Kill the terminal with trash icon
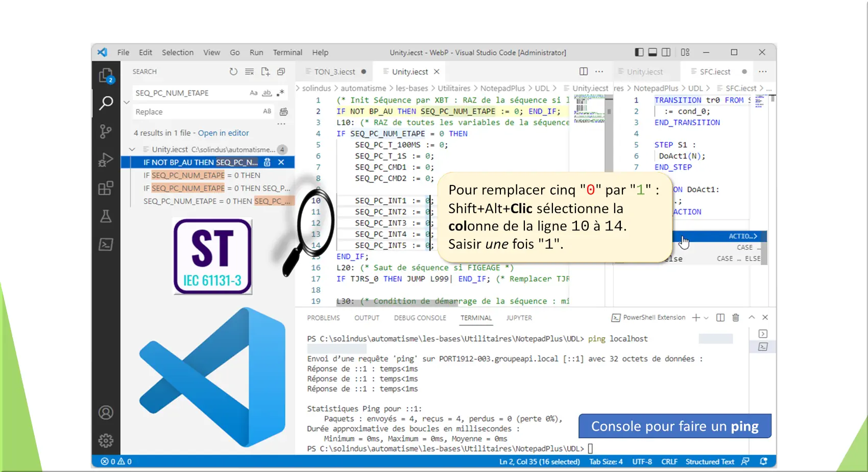Viewport: 868px width, 472px height. pyautogui.click(x=735, y=318)
